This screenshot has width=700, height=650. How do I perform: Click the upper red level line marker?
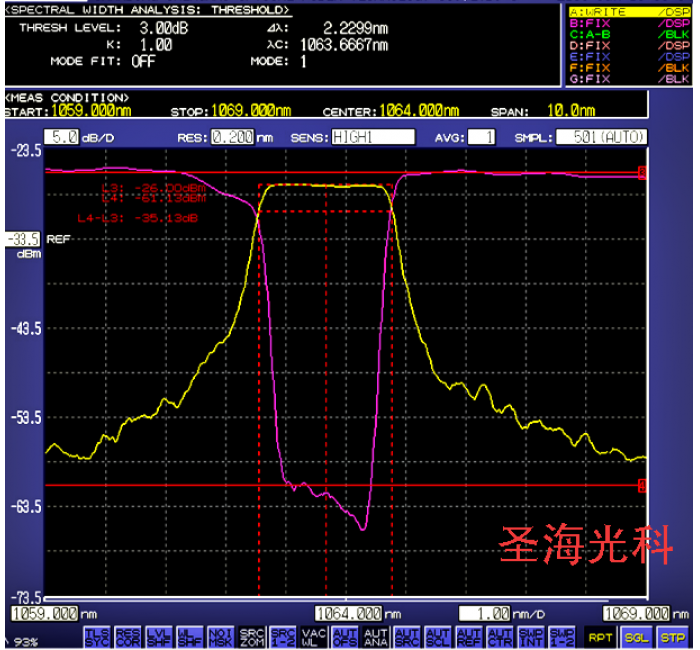(642, 173)
